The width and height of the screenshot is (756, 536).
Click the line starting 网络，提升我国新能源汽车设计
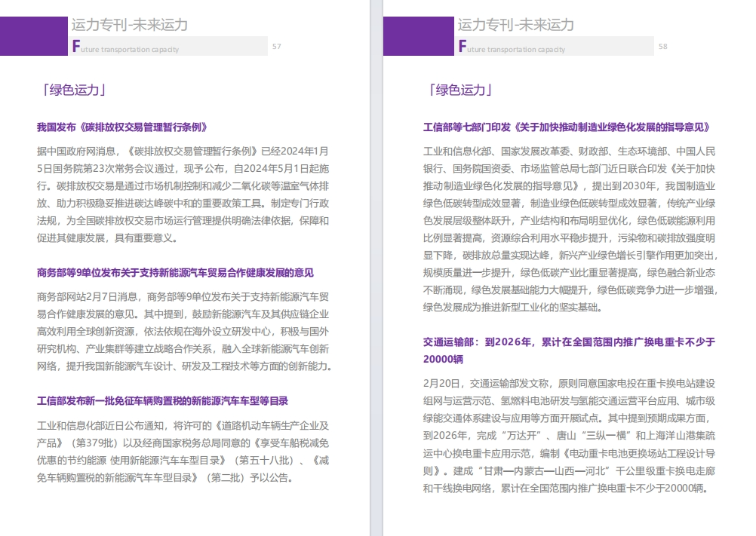click(185, 366)
